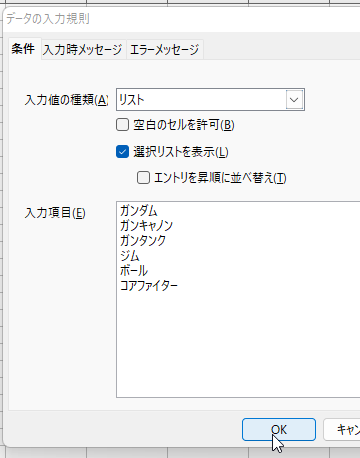
Task: Click the ガンダム entry line
Action: coord(139,211)
